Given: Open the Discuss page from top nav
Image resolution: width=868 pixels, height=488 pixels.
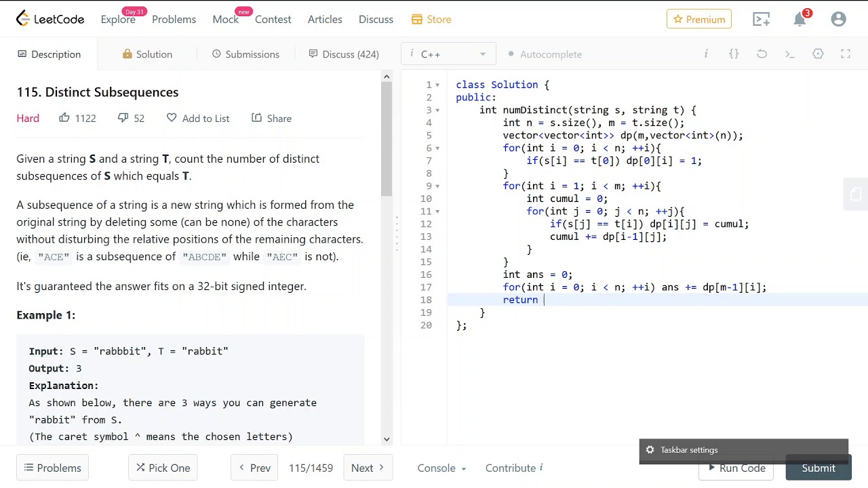Looking at the screenshot, I should tap(376, 19).
